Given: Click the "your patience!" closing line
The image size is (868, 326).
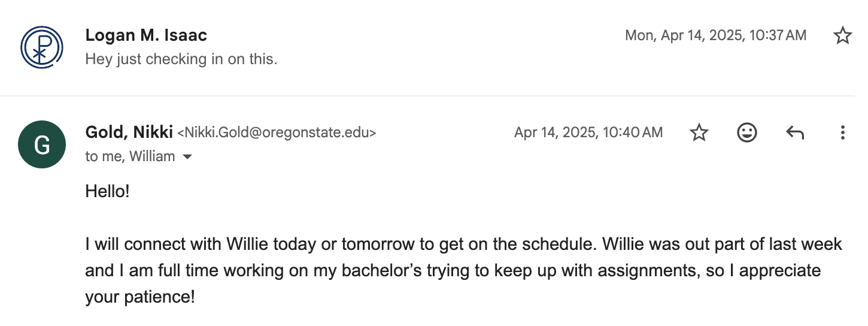Looking at the screenshot, I should point(140,297).
